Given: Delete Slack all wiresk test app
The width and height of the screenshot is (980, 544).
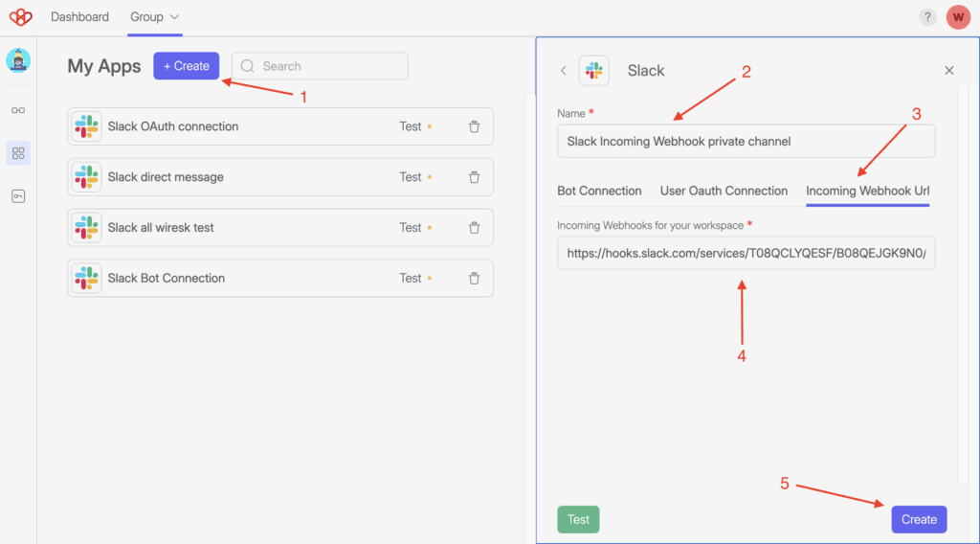Looking at the screenshot, I should point(475,228).
